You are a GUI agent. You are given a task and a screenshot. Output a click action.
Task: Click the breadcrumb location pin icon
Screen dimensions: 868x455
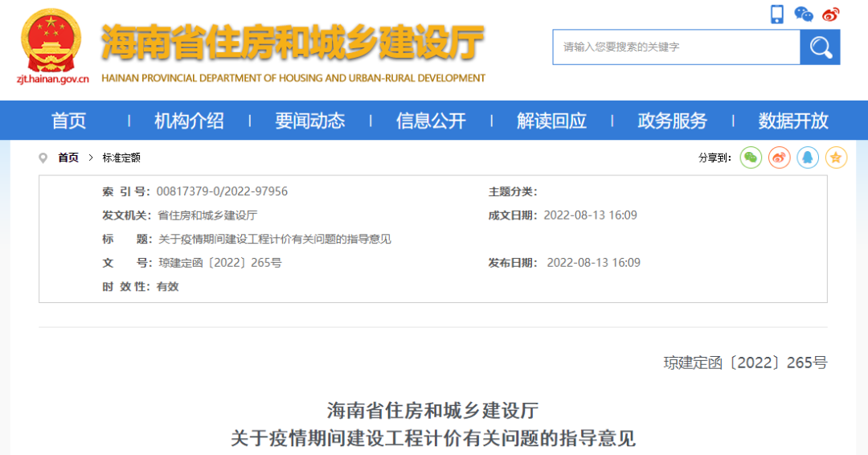43,158
